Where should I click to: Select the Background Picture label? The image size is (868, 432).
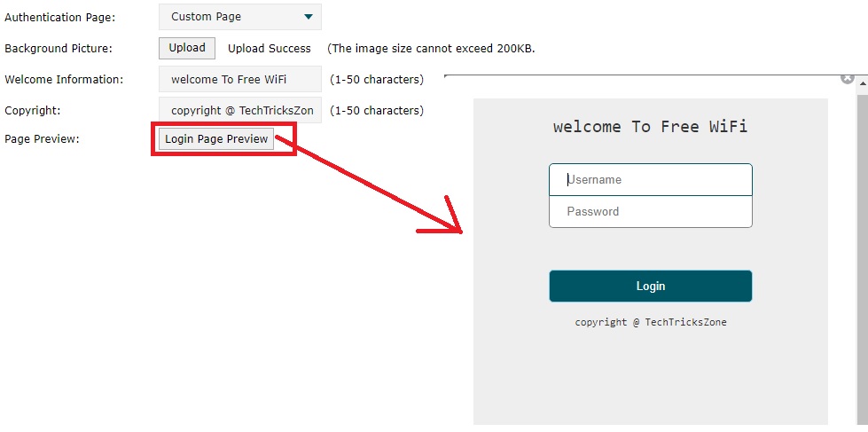59,49
